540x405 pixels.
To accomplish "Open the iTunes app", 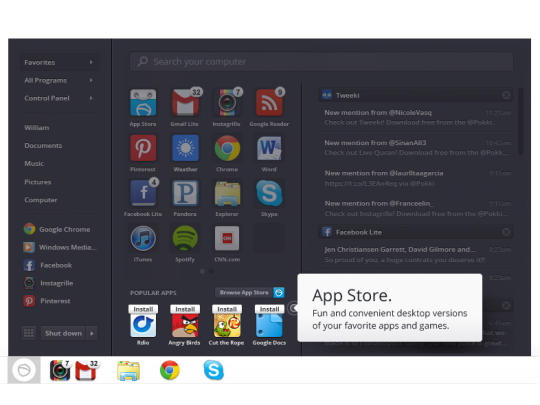I will [143, 238].
